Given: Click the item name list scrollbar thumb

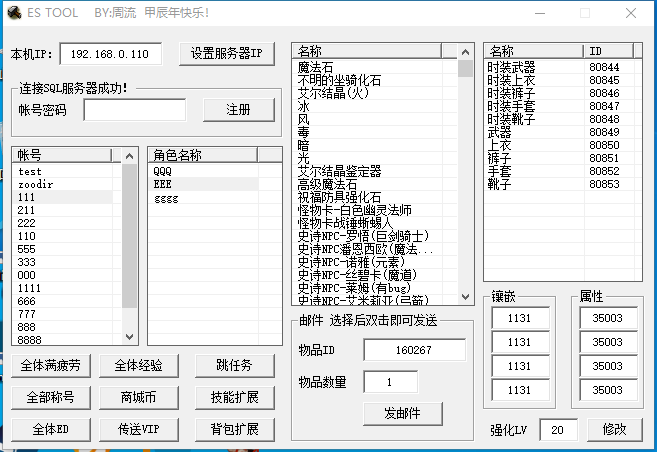Looking at the screenshot, I should (x=465, y=69).
